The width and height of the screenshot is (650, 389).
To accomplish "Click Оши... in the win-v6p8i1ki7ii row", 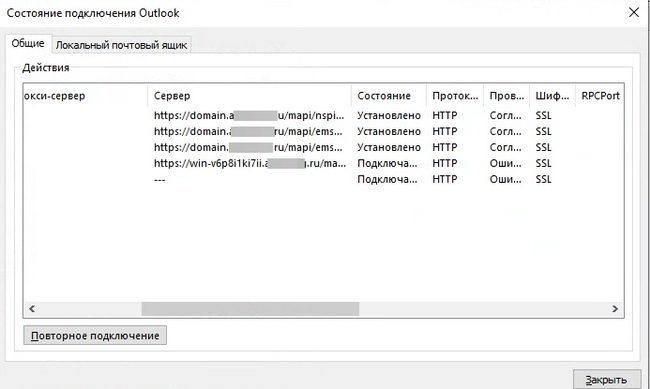I will click(505, 163).
